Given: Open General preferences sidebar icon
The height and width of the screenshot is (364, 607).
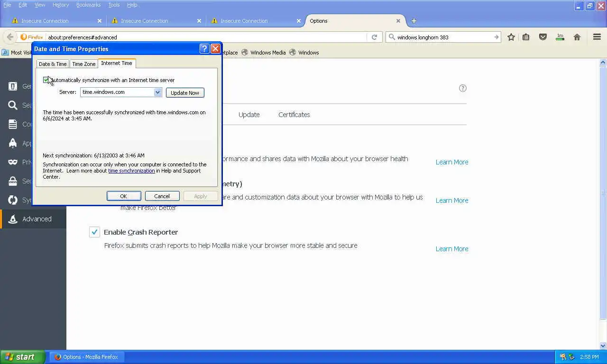Looking at the screenshot, I should pyautogui.click(x=13, y=86).
